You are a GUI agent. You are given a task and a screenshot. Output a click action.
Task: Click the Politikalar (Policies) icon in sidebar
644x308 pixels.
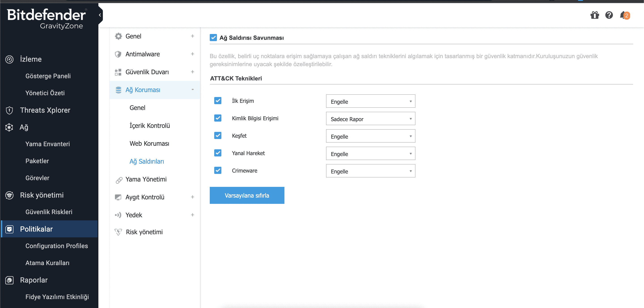click(x=9, y=229)
